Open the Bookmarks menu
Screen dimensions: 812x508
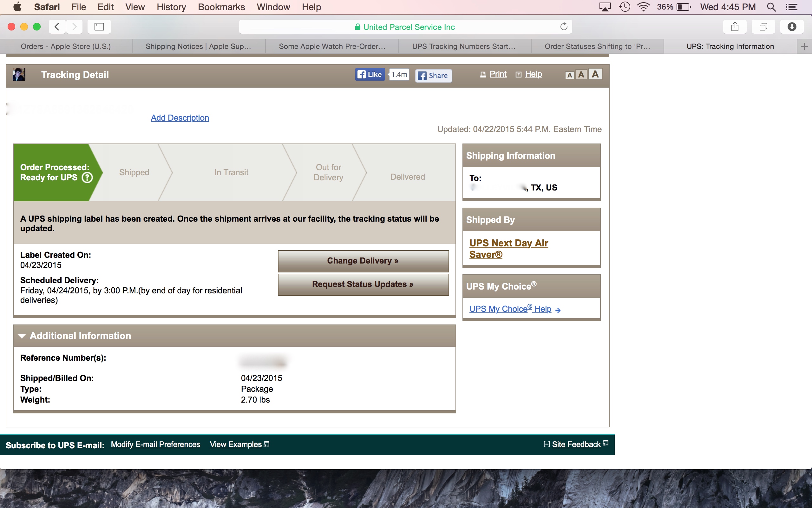221,7
